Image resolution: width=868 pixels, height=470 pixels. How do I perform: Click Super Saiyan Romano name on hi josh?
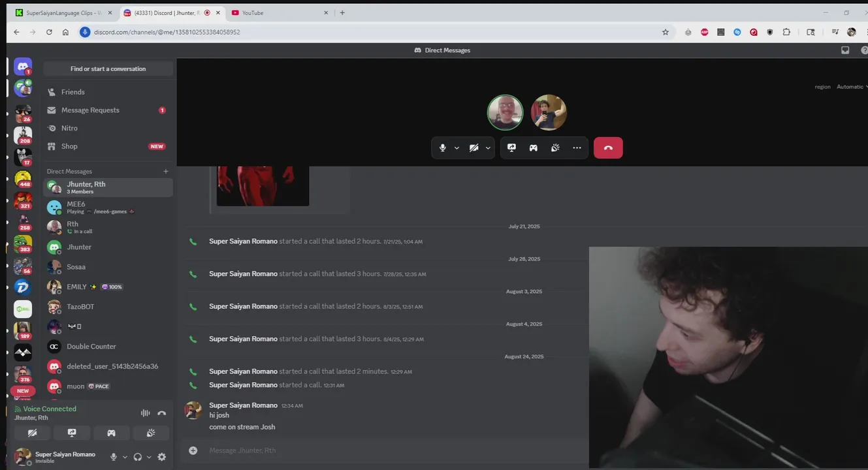pos(243,405)
